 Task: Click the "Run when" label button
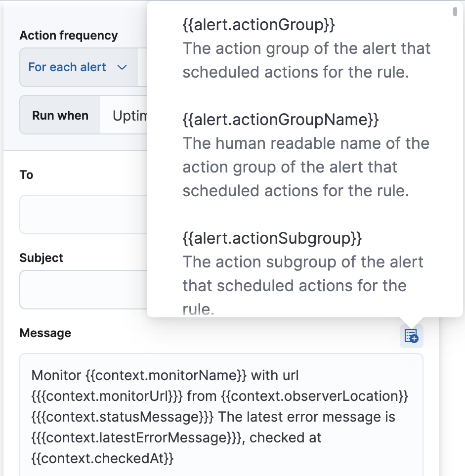[60, 115]
